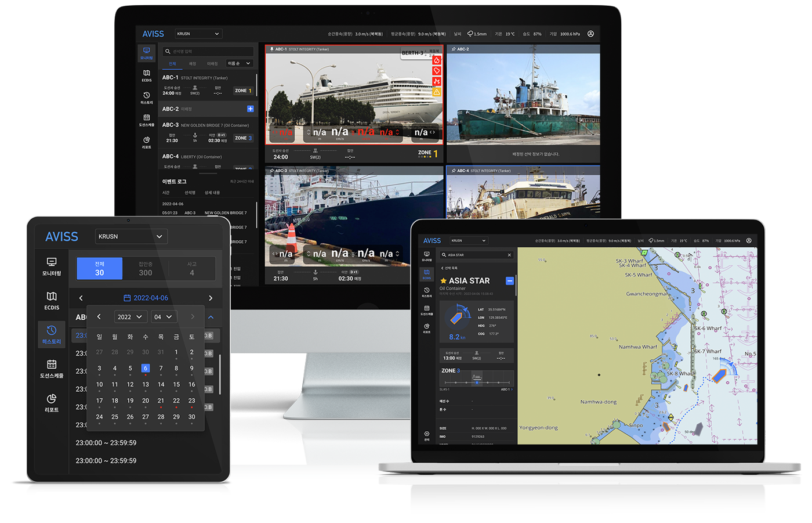This screenshot has width=812, height=523.
Task: Open History in the laptop sidebar
Action: tap(427, 292)
